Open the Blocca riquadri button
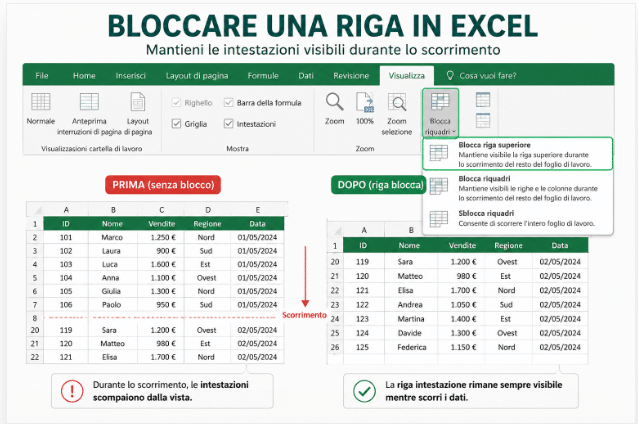 (x=440, y=113)
